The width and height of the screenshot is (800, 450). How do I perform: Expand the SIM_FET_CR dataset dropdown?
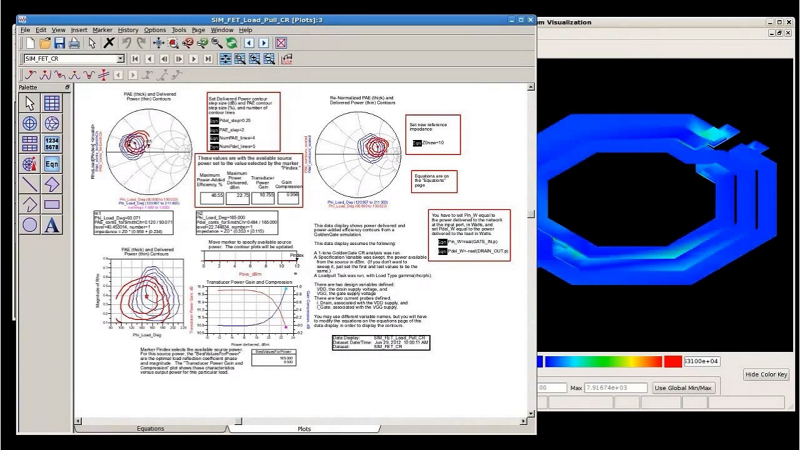coord(120,59)
